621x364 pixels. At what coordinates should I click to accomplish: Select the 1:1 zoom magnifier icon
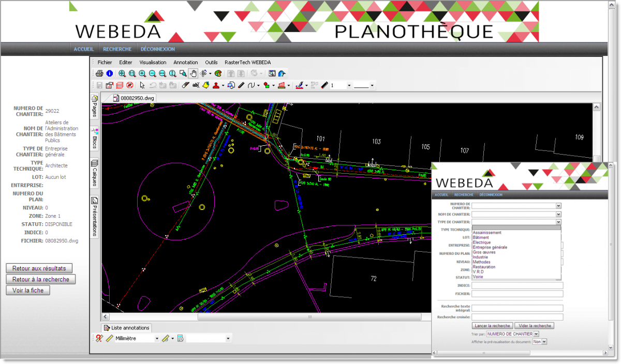coord(132,73)
